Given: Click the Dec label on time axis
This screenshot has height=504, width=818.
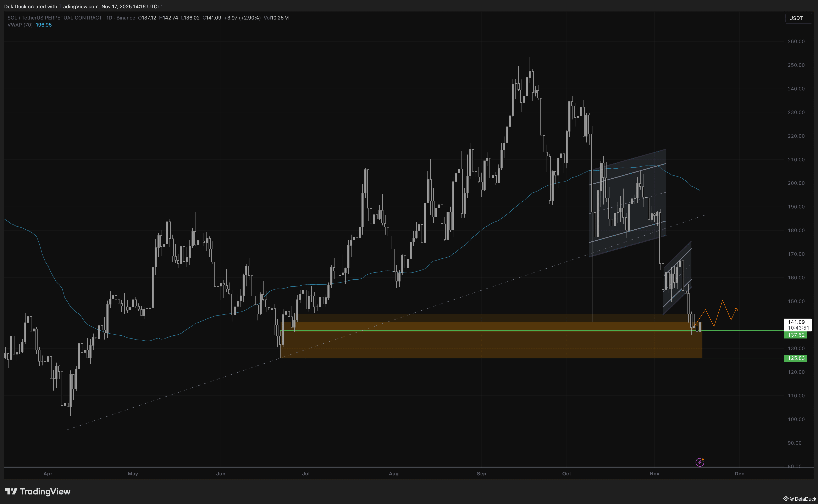Looking at the screenshot, I should (x=740, y=474).
